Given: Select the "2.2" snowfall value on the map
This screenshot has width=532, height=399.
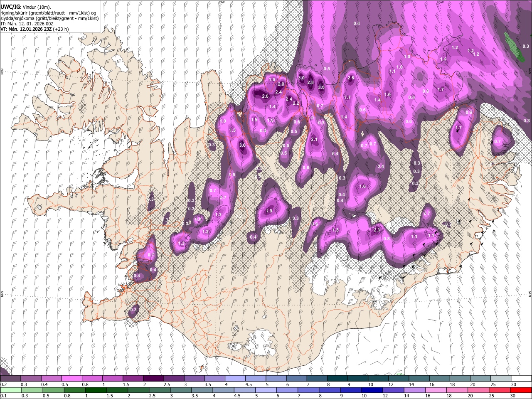Looking at the screenshot, I should [x=296, y=103].
